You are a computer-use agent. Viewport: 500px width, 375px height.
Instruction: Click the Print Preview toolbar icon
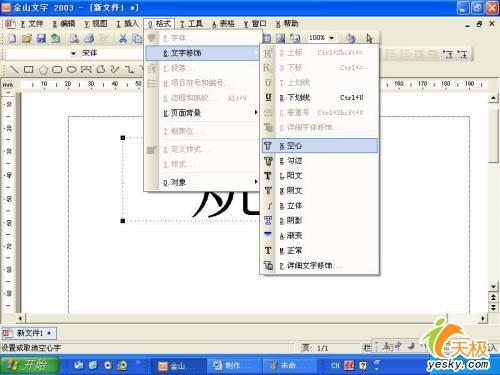(x=74, y=38)
